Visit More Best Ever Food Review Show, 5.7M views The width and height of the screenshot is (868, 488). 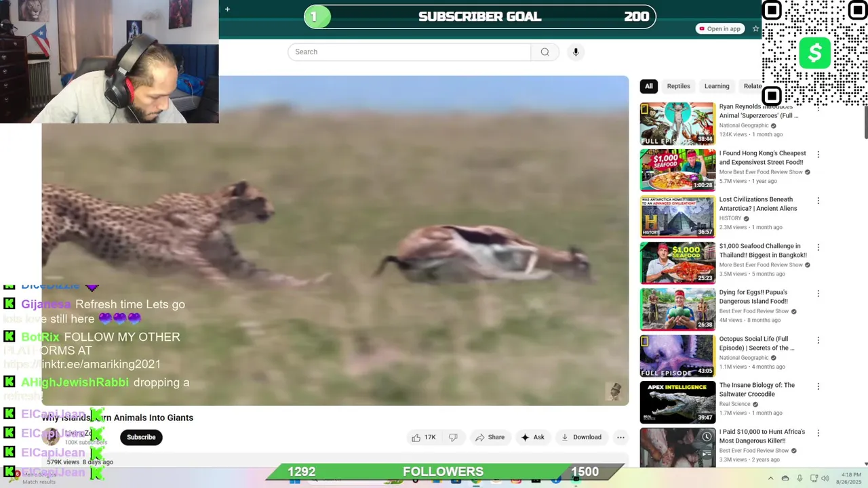[761, 172]
